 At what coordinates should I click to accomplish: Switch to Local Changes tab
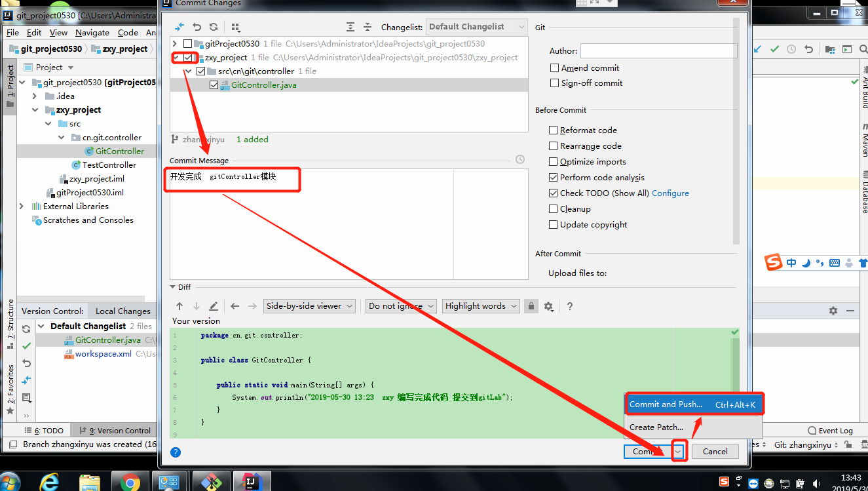coord(123,311)
